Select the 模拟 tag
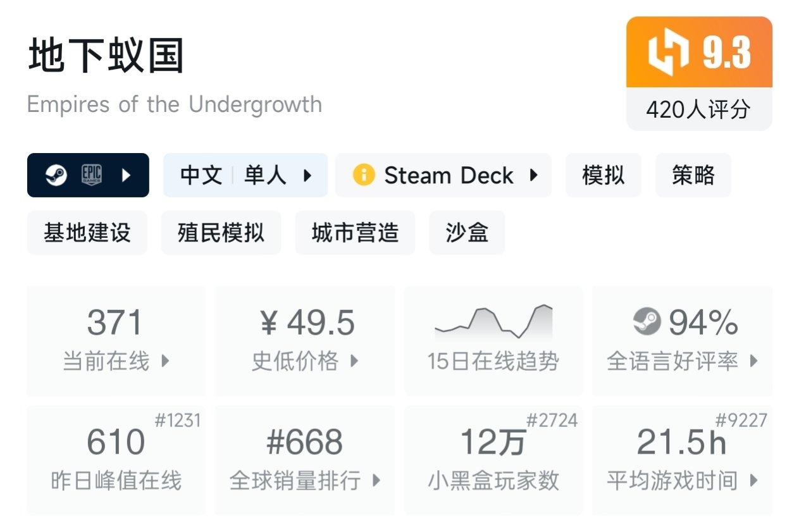Viewport: 799px width, 532px height. [603, 175]
